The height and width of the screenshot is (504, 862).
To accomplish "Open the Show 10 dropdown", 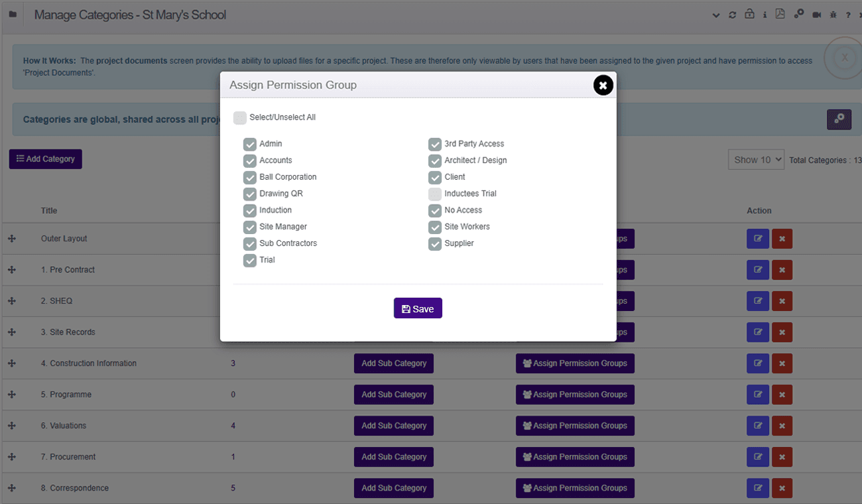I will (756, 160).
